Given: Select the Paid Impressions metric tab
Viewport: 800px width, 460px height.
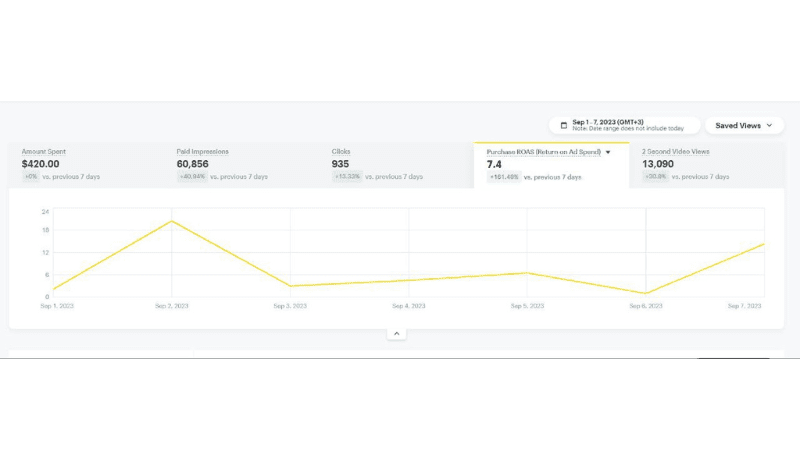Looking at the screenshot, I should pos(240,164).
